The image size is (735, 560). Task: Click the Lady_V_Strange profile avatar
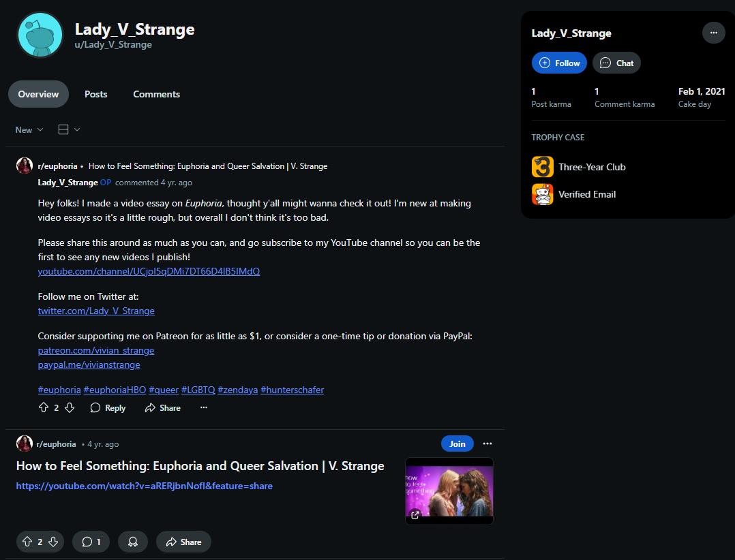(40, 35)
